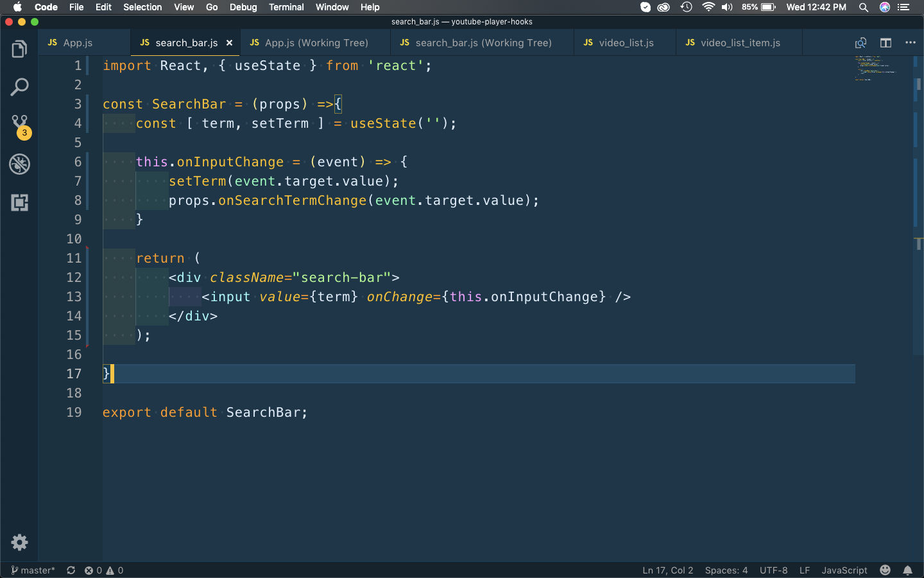Place the cursor on 'useState' in line 1
Viewport: 924px width, 578px height.
tap(268, 66)
